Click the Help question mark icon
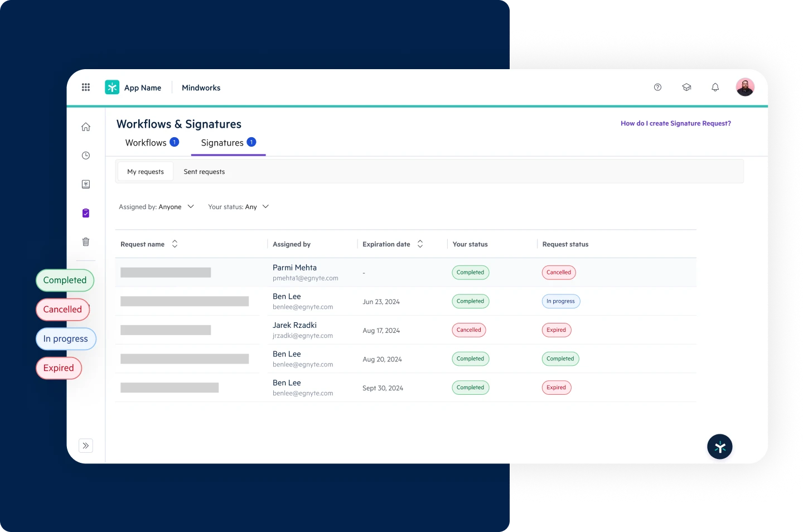Viewport: 803px width, 532px height. (x=657, y=88)
